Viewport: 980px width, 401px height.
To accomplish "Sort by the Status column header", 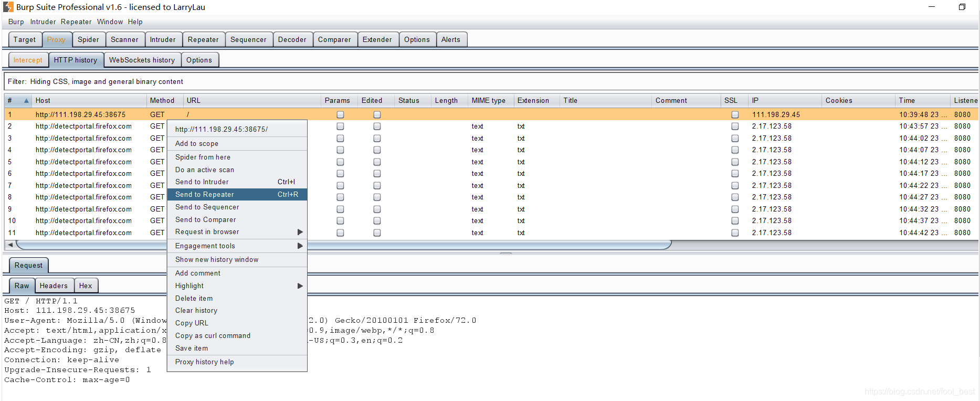I will [x=413, y=101].
